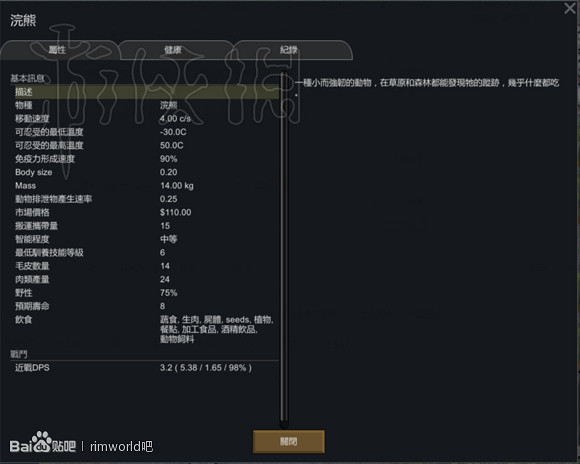Close the info window with X icon
The height and width of the screenshot is (464, 580).
(570, 8)
